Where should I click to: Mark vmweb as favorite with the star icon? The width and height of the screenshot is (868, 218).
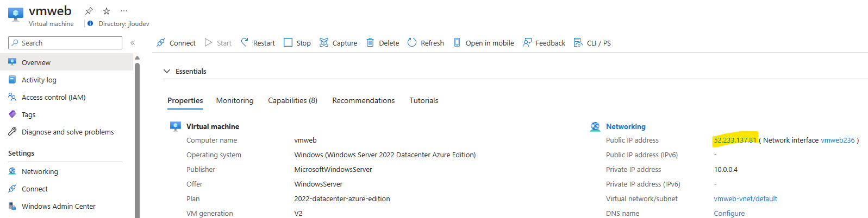(107, 11)
